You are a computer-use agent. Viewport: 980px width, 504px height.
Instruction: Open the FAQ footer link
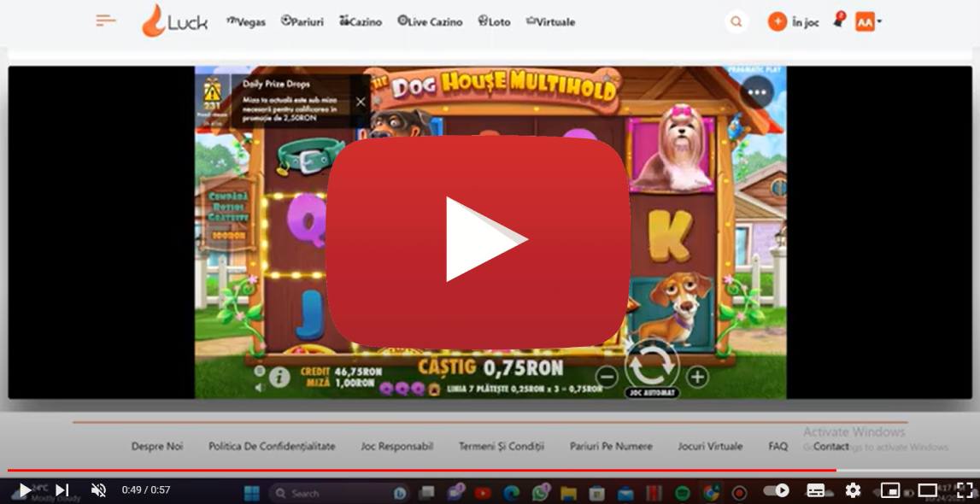[778, 446]
